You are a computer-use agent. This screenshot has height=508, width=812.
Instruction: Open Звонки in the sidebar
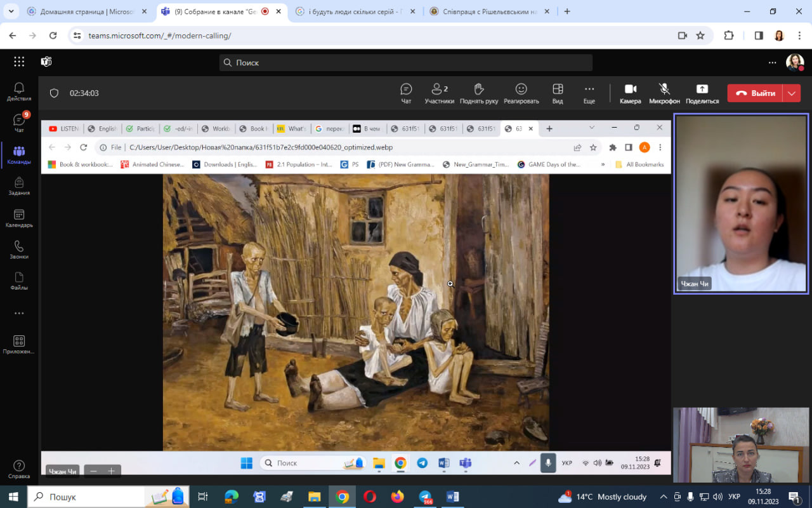(19, 250)
